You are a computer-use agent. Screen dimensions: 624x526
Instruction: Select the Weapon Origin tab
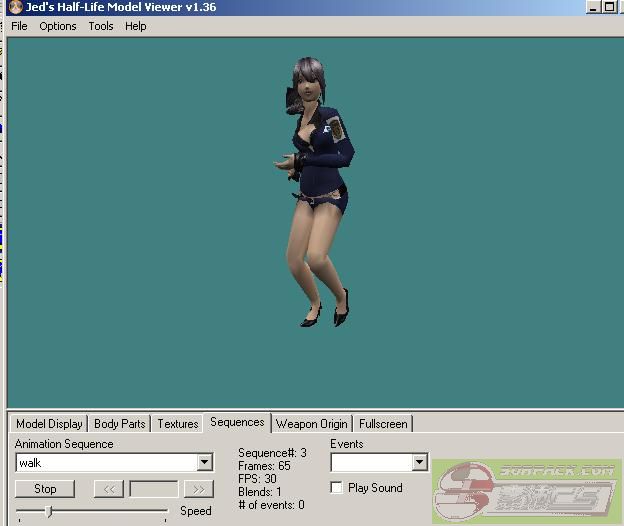point(311,424)
